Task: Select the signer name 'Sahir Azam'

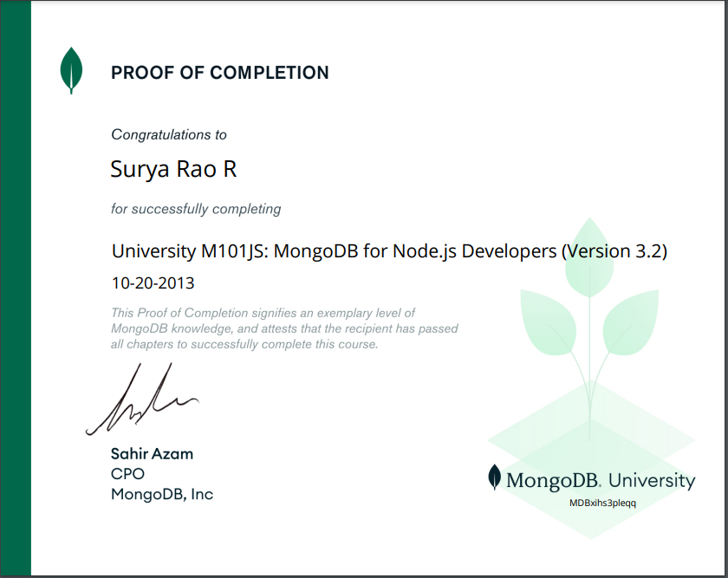Action: [152, 453]
